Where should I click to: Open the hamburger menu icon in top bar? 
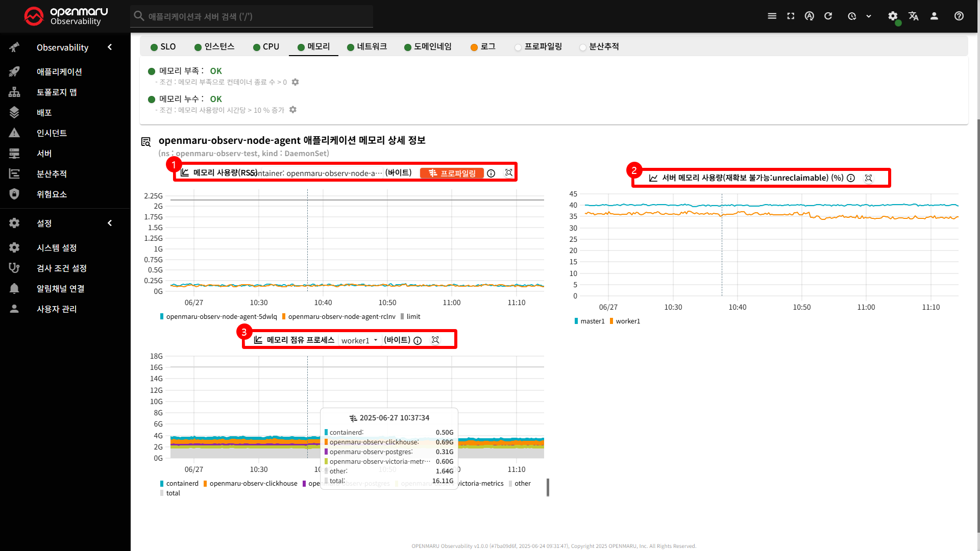(772, 16)
